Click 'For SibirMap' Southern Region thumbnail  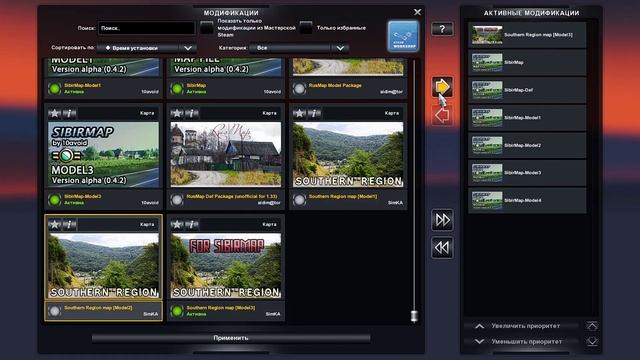[x=226, y=265]
